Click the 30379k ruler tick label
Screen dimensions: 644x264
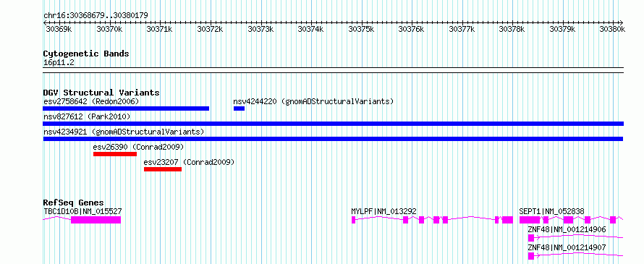point(563,29)
